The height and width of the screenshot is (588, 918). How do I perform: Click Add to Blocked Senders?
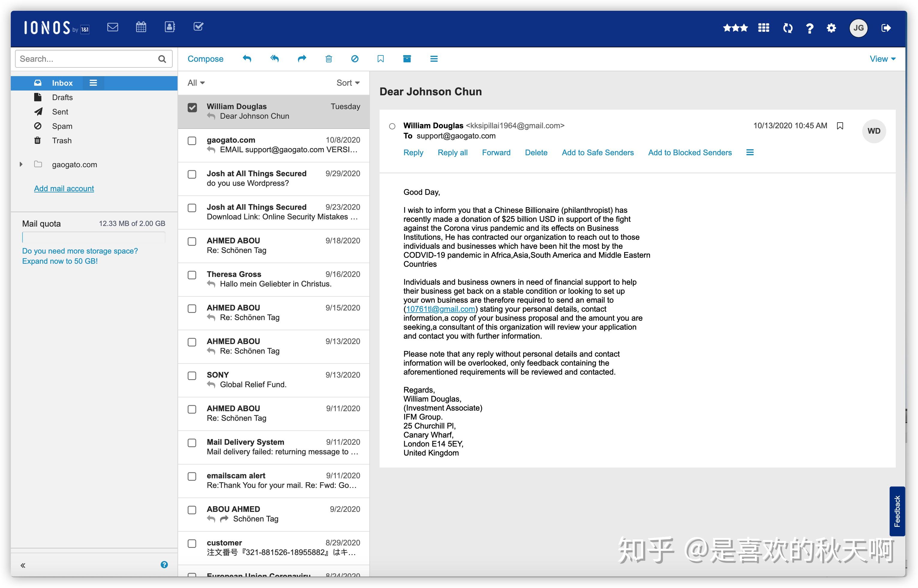pyautogui.click(x=690, y=153)
